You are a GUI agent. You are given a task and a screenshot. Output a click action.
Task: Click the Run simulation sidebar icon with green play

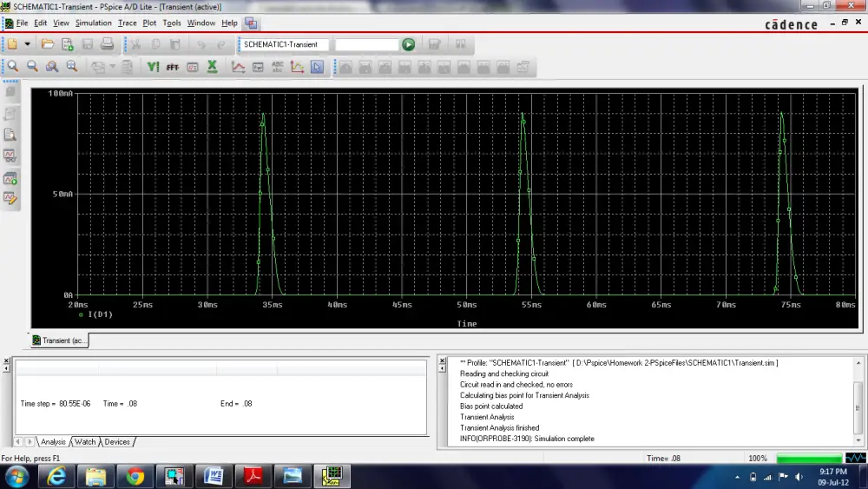10,178
